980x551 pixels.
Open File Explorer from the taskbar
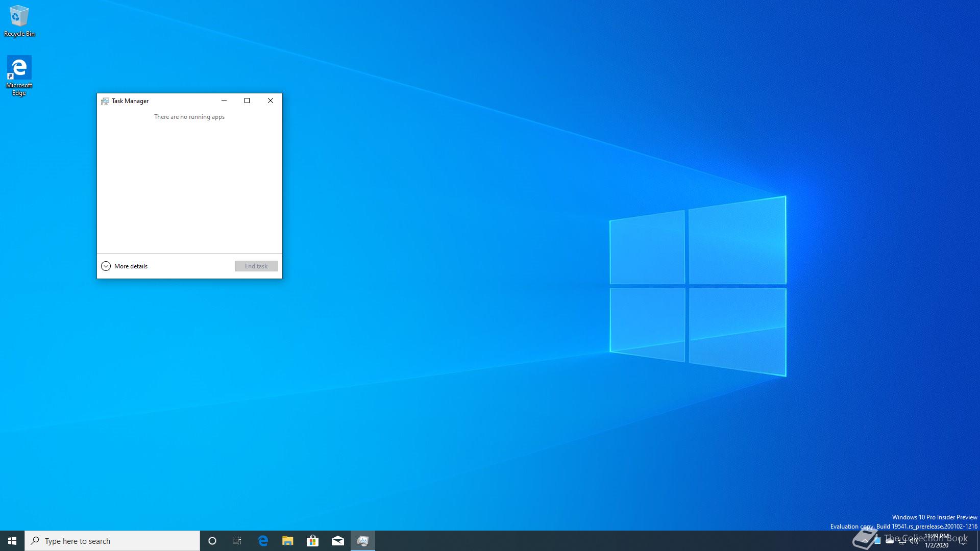point(288,541)
